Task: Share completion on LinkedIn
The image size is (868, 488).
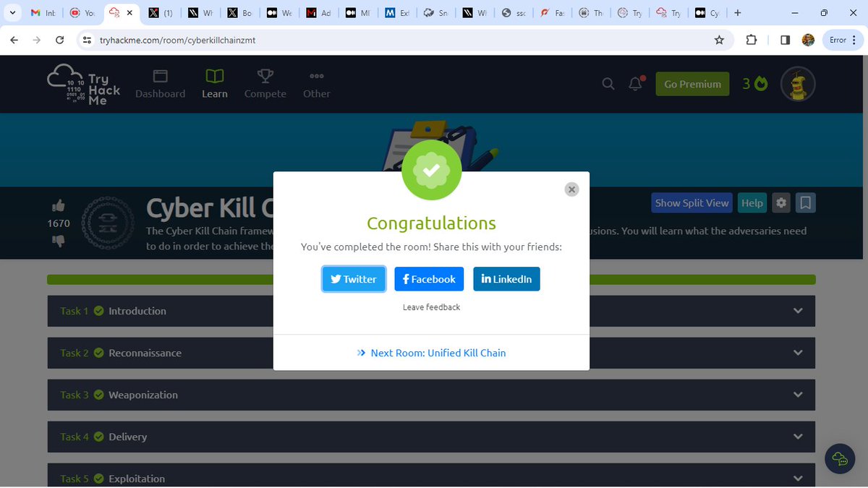Action: pos(506,279)
